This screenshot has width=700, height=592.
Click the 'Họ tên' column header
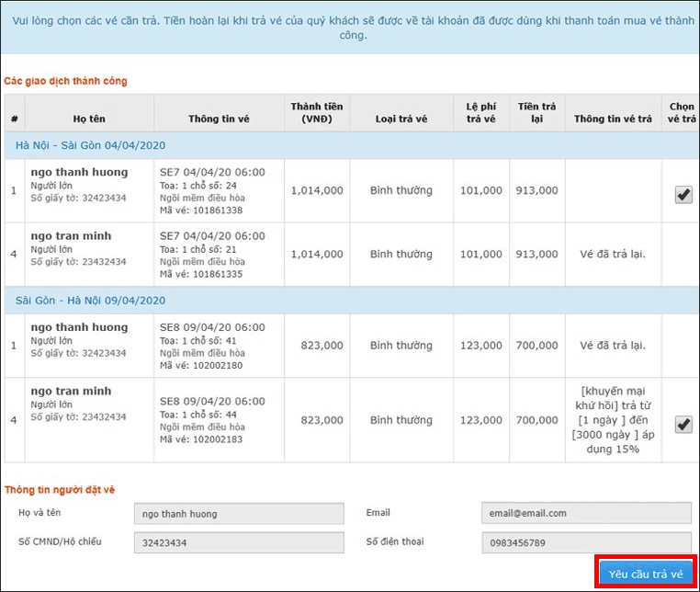click(x=90, y=120)
